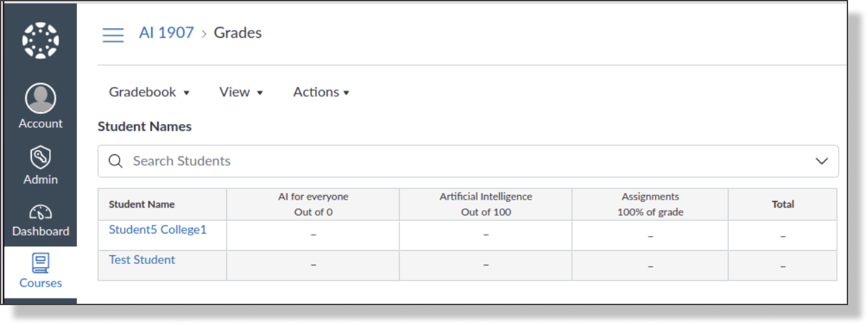
Task: Open the Courses book icon
Action: pos(40,263)
